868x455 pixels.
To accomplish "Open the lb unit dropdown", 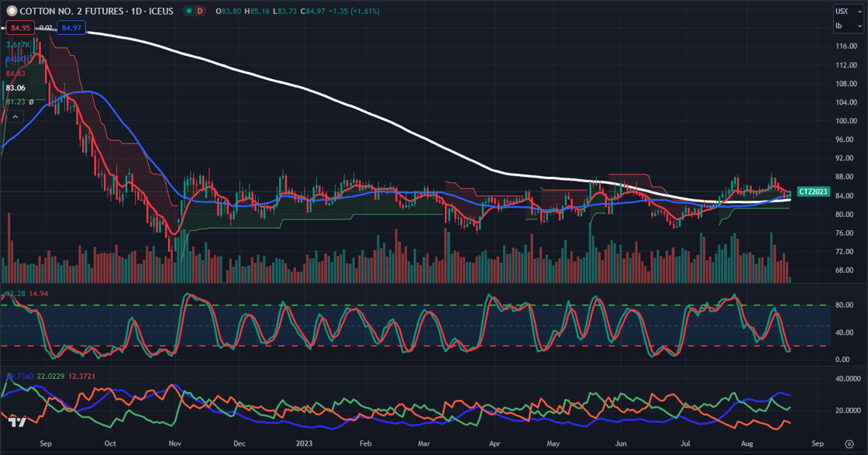I will [848, 26].
